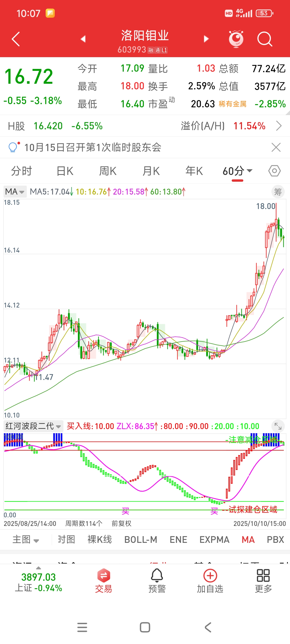Tap Android home button

point(145,627)
